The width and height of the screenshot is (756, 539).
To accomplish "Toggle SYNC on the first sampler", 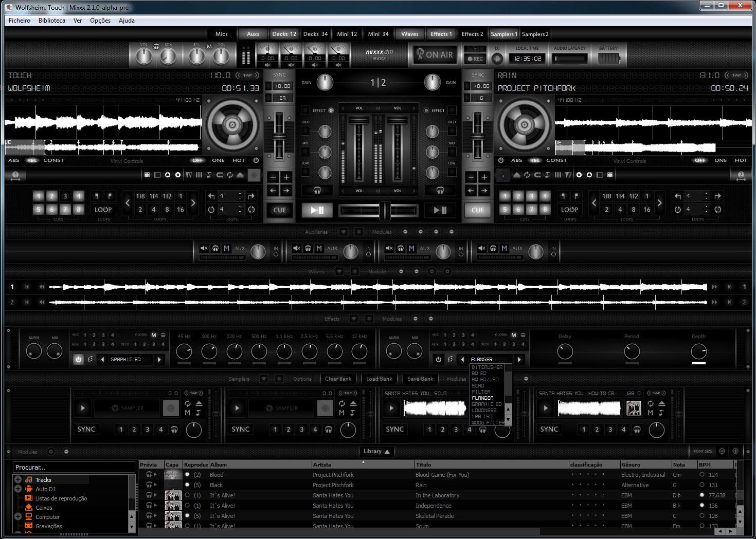I will coord(86,429).
